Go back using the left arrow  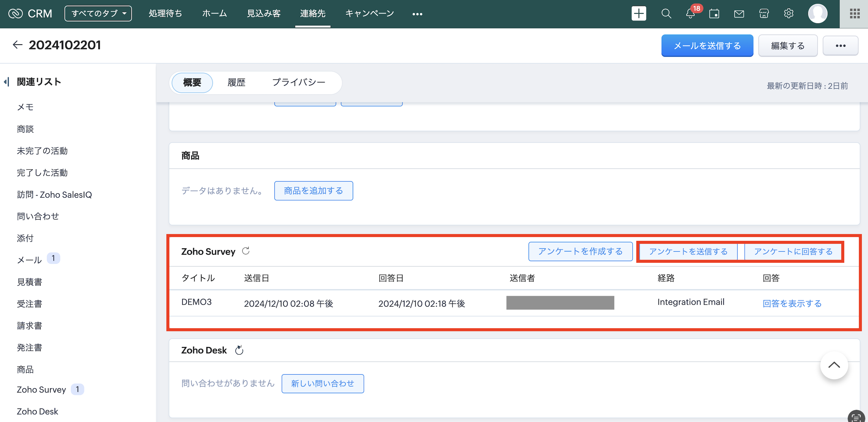point(17,45)
